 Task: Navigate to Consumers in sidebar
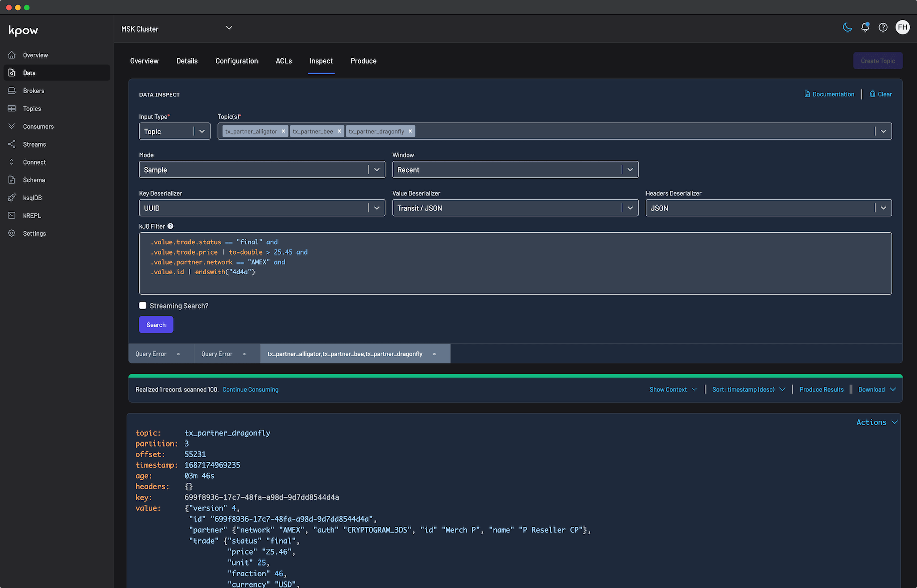coord(39,126)
